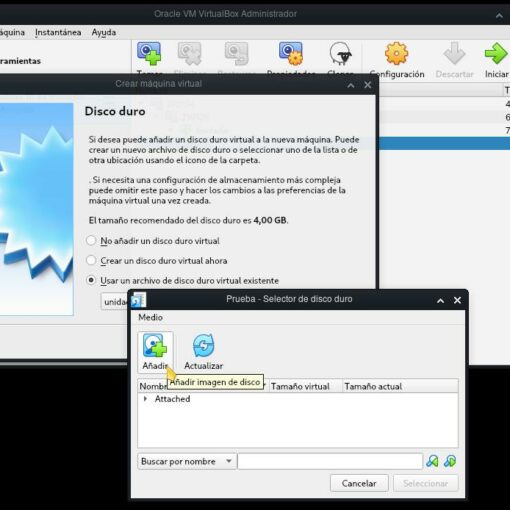Close the Crear máquina virtual dialog

click(x=367, y=85)
